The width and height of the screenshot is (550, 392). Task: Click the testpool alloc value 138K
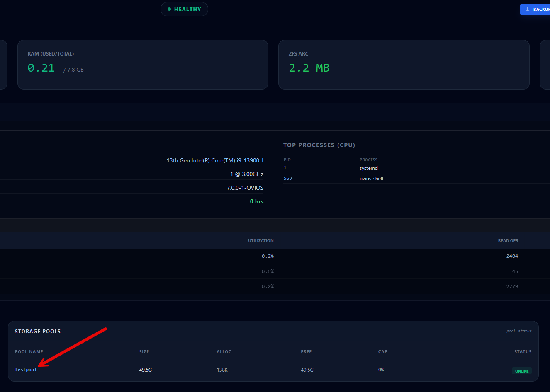(222, 370)
